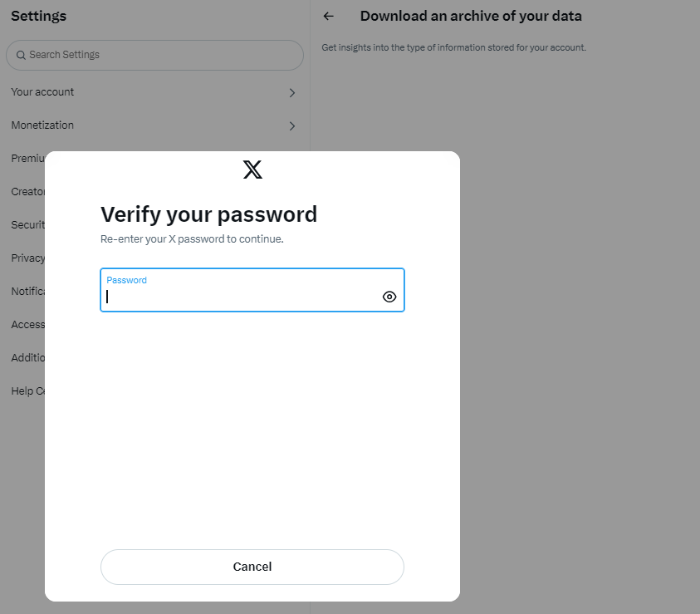Focus the Password input field

coord(241,297)
